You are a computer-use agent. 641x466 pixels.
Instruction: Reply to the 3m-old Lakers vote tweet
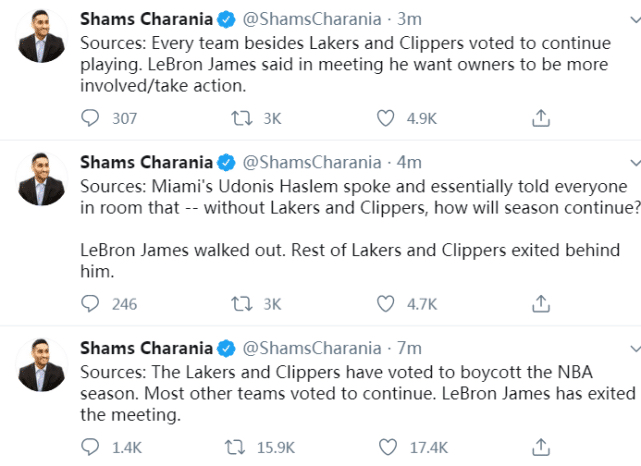coord(91,119)
